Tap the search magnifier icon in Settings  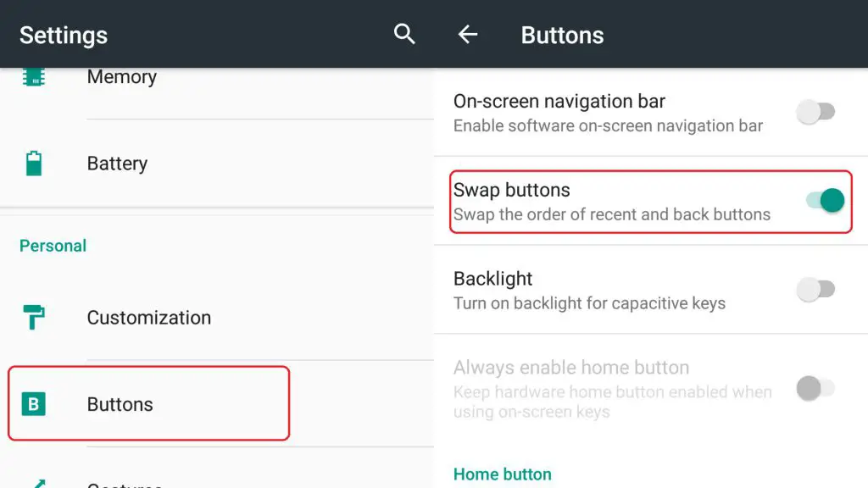[404, 34]
